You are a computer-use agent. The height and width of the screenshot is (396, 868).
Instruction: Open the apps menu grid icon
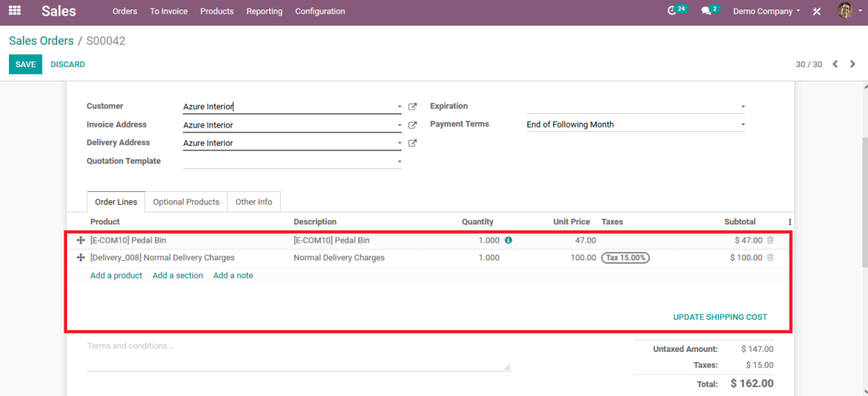click(14, 11)
